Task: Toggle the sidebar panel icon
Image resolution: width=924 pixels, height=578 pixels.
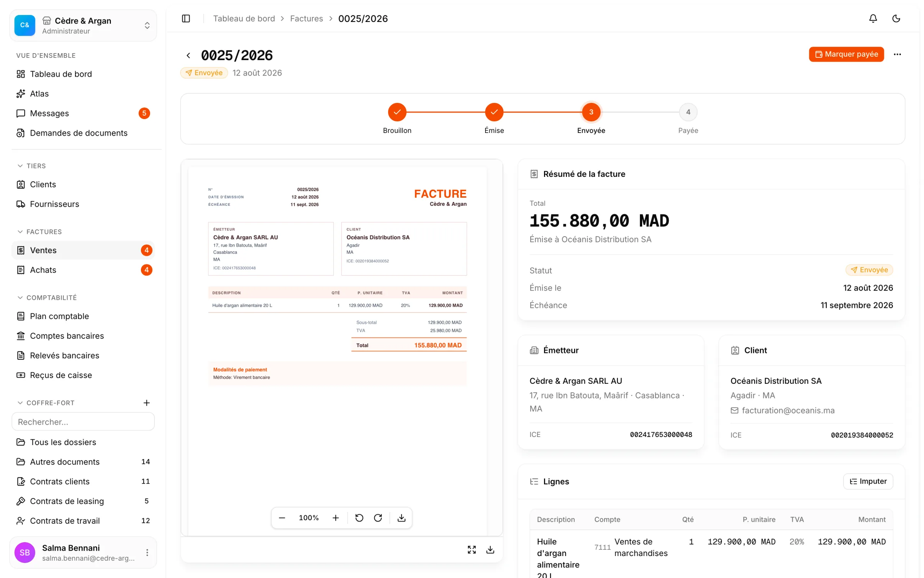Action: click(186, 18)
